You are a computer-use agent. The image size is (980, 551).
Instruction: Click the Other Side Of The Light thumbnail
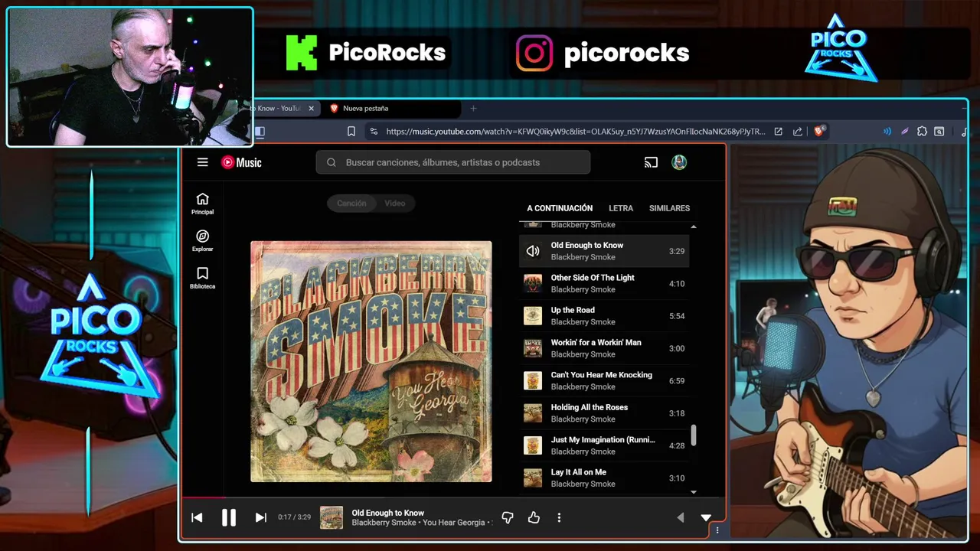coord(533,284)
